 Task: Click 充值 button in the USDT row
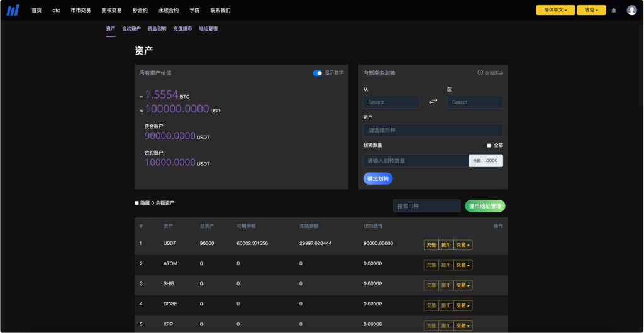(x=431, y=245)
